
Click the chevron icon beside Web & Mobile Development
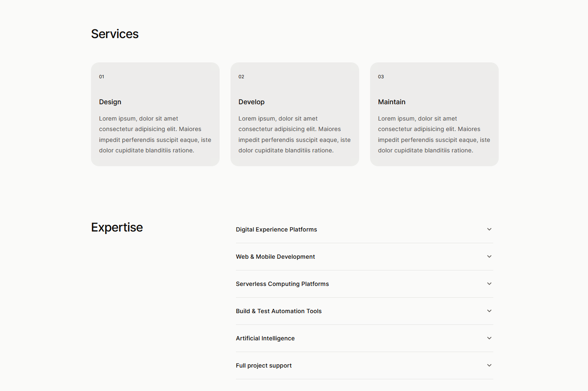(x=489, y=257)
